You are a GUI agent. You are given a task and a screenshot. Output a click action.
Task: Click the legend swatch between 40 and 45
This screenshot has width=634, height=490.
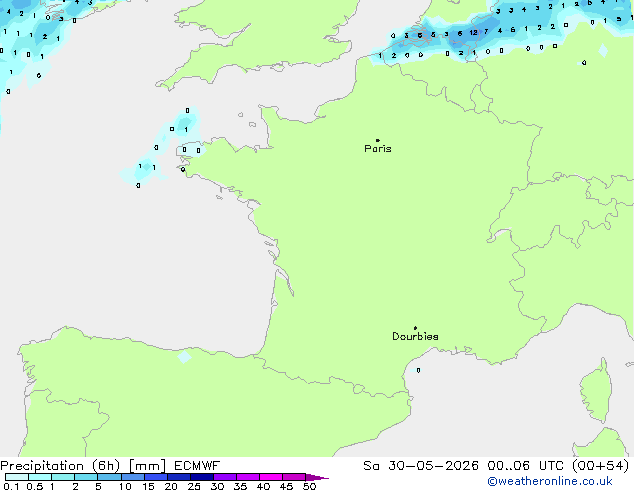click(x=271, y=477)
